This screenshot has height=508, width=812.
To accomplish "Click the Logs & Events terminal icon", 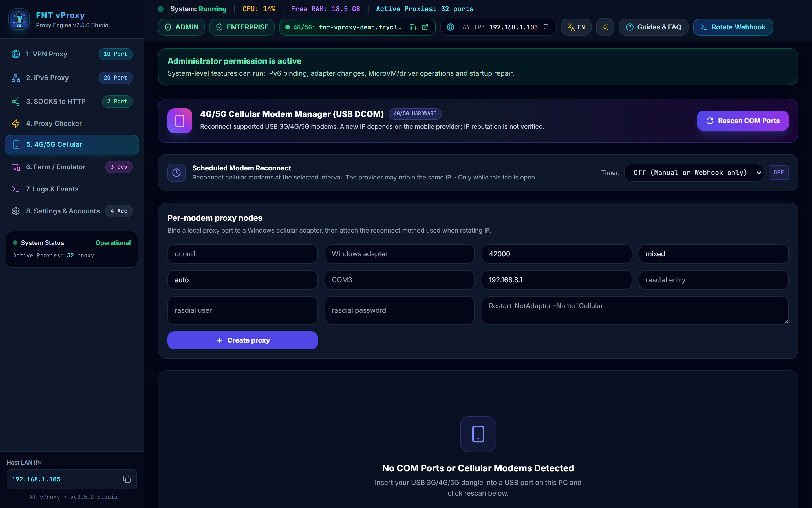I will coord(16,189).
